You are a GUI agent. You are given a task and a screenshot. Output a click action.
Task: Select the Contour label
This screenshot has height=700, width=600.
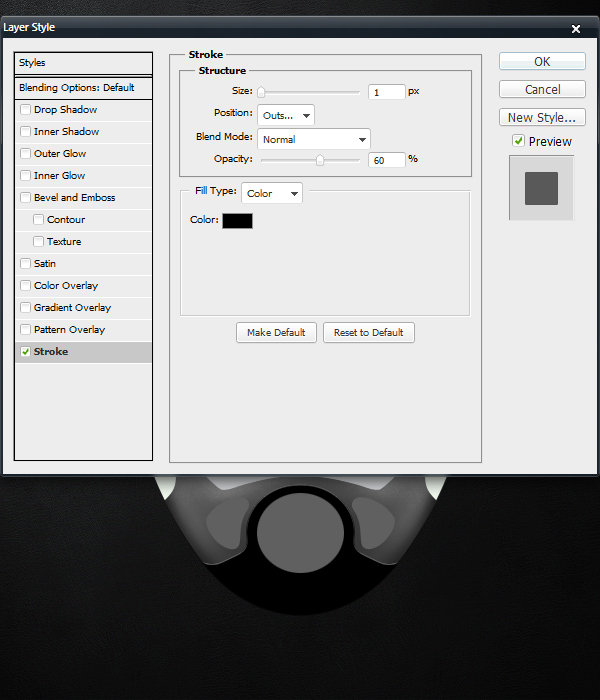[x=66, y=220]
